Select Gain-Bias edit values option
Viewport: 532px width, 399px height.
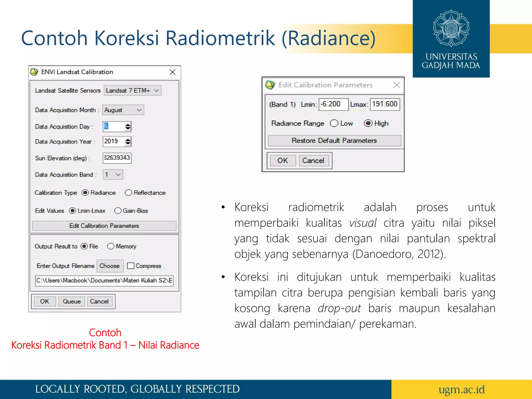[118, 211]
